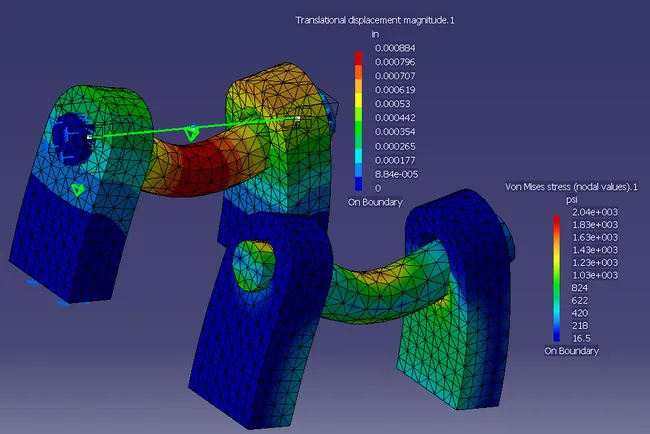
Task: Click On Boundary under the displacement legend
Action: [375, 201]
